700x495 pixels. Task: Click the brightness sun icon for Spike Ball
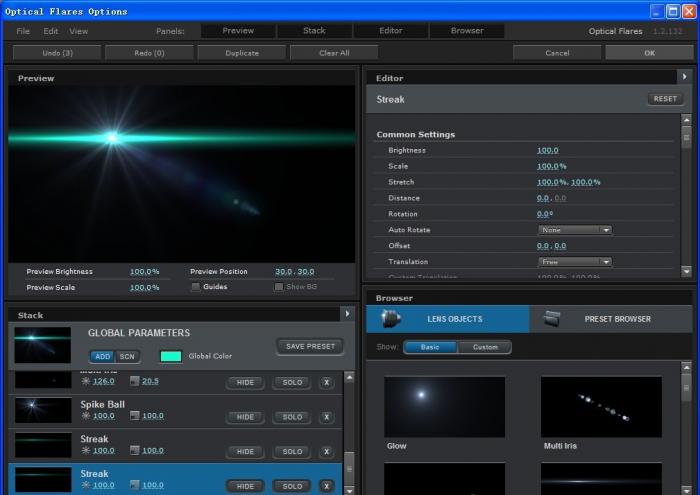coord(86,416)
